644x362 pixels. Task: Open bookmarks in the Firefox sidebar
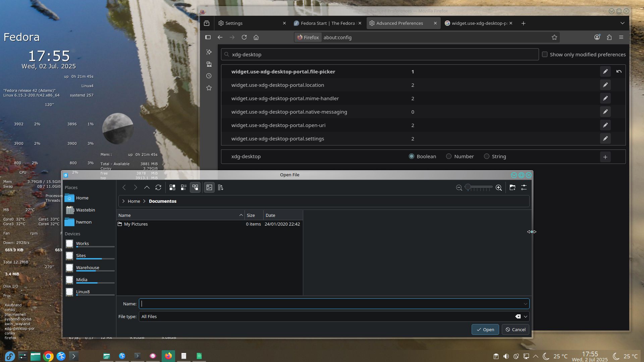point(209,88)
